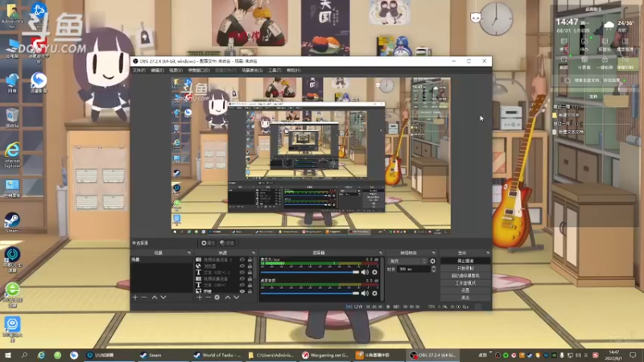Viewport: 644px width, 362px height.
Task: Mute the 麦克风/Aux speaker icon
Action: [x=365, y=272]
